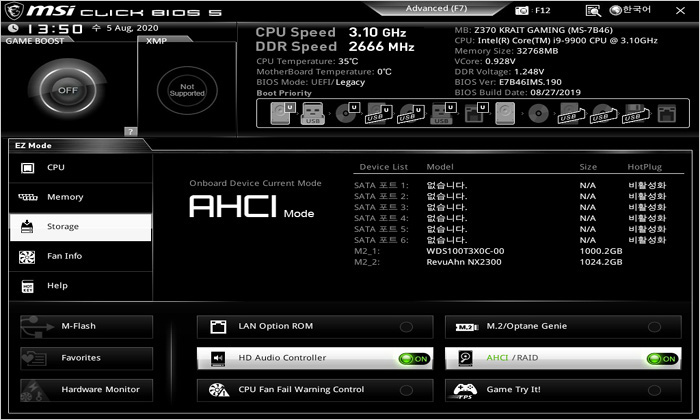
Task: Select the UEFI USB optical disc boot icon
Action: pos(411,113)
